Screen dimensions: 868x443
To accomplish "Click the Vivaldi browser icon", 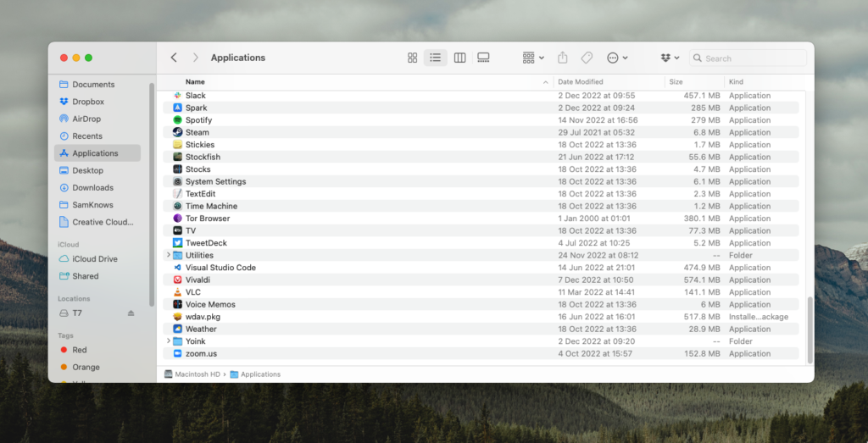I will click(177, 280).
